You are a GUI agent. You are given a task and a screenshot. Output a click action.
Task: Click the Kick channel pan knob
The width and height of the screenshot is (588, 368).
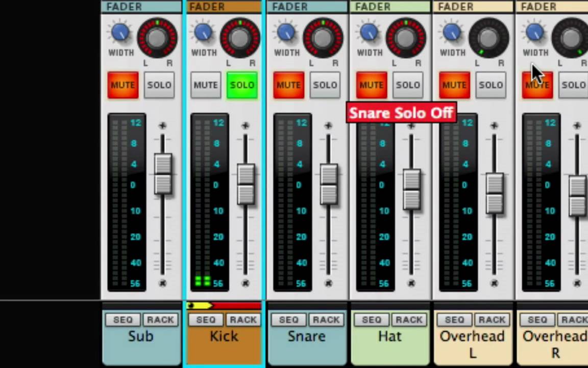tap(240, 37)
